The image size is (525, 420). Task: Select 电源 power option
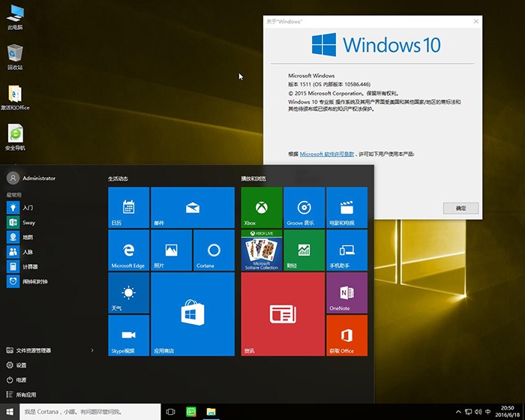point(21,380)
